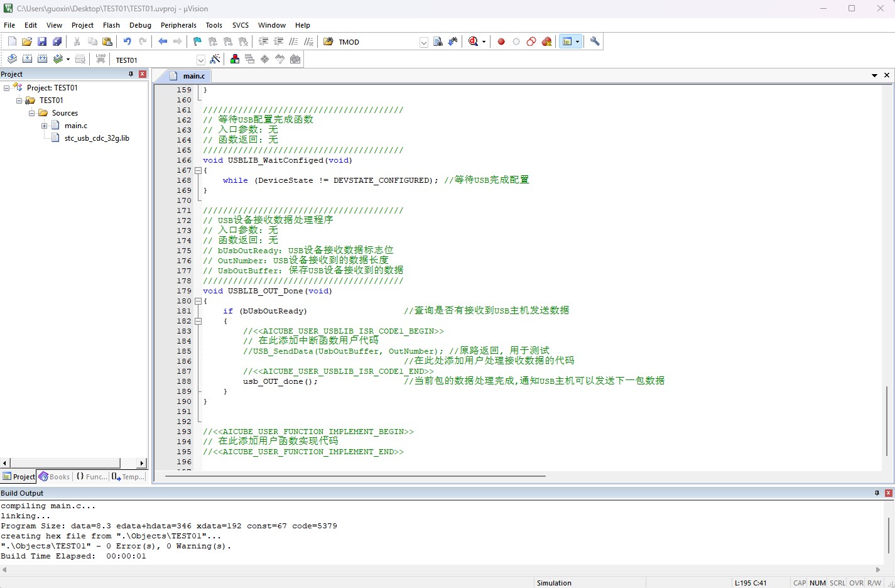Switch to the Books tab
The height and width of the screenshot is (588, 895).
pyautogui.click(x=55, y=477)
